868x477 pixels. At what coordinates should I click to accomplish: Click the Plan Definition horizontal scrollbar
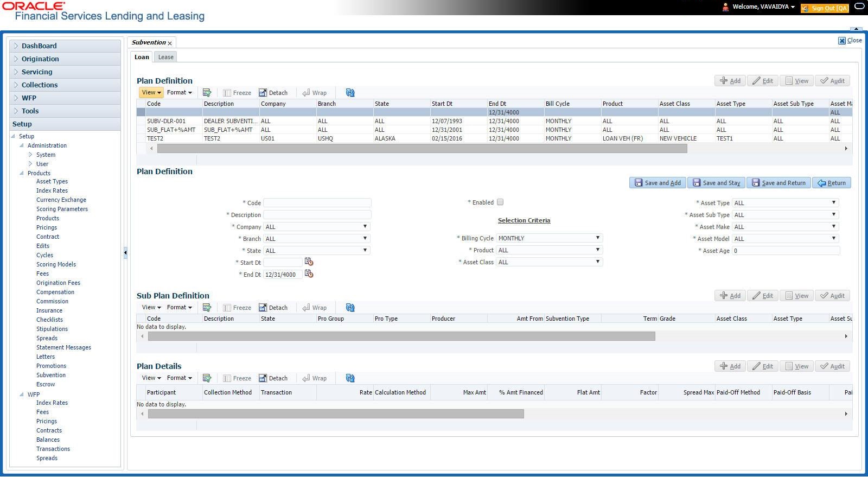coord(422,149)
